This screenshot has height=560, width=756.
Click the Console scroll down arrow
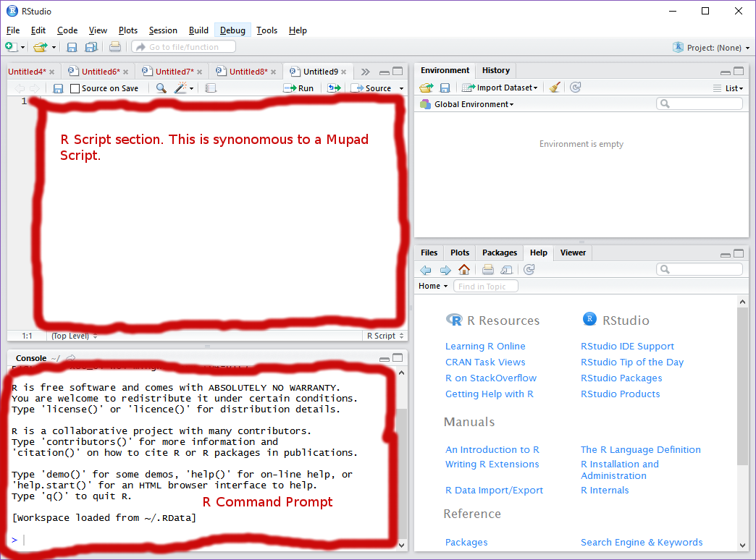click(401, 545)
